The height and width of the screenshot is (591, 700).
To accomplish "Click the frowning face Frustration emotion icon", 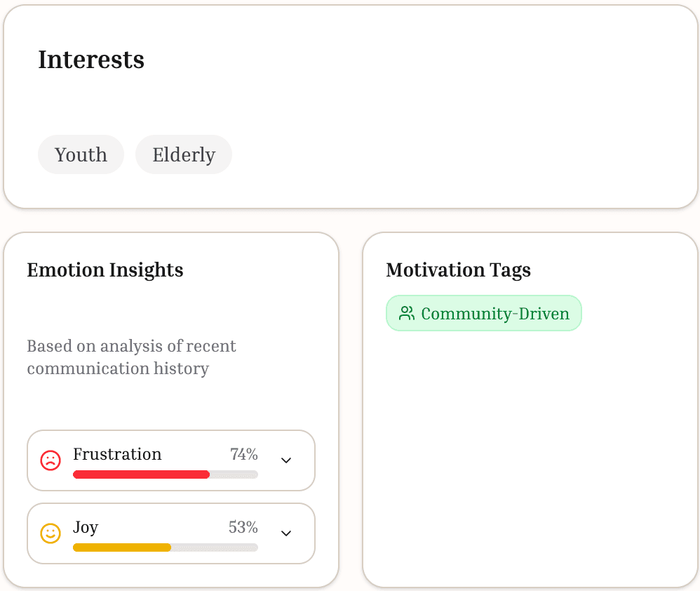I will click(x=50, y=460).
